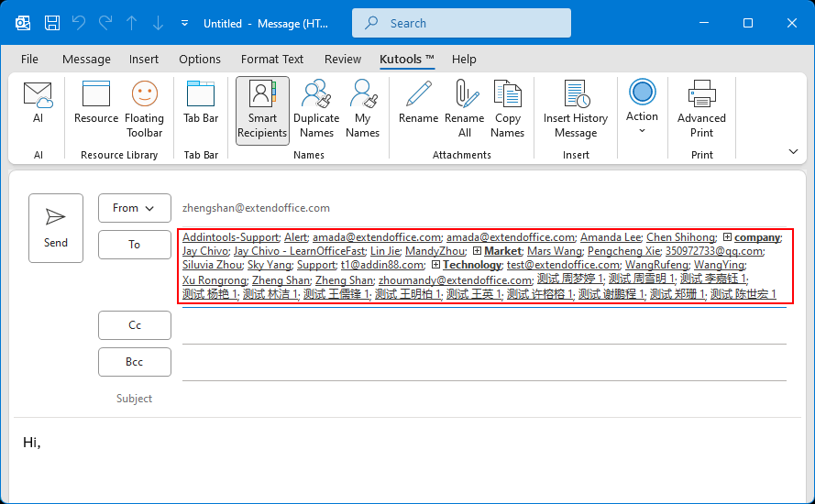The height and width of the screenshot is (504, 815).
Task: Switch to the Insert tab
Action: click(144, 60)
